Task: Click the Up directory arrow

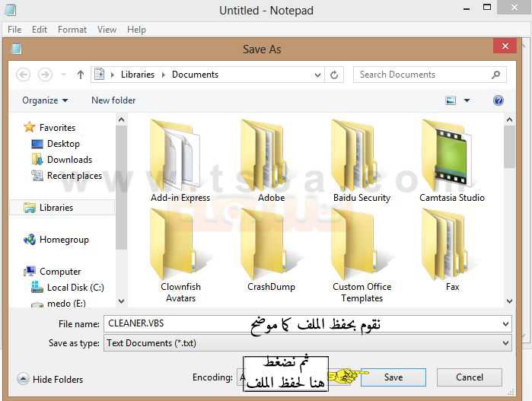Action: (x=81, y=75)
